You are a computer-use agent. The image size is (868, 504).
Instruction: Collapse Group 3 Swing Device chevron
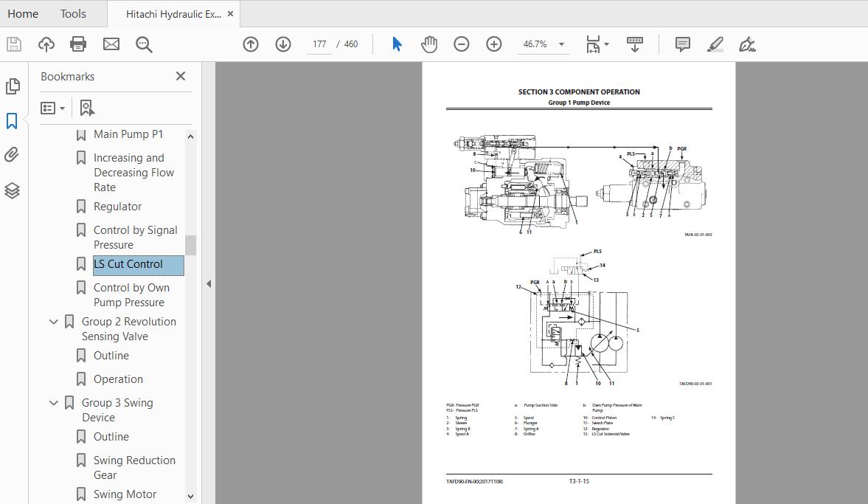[x=54, y=403]
